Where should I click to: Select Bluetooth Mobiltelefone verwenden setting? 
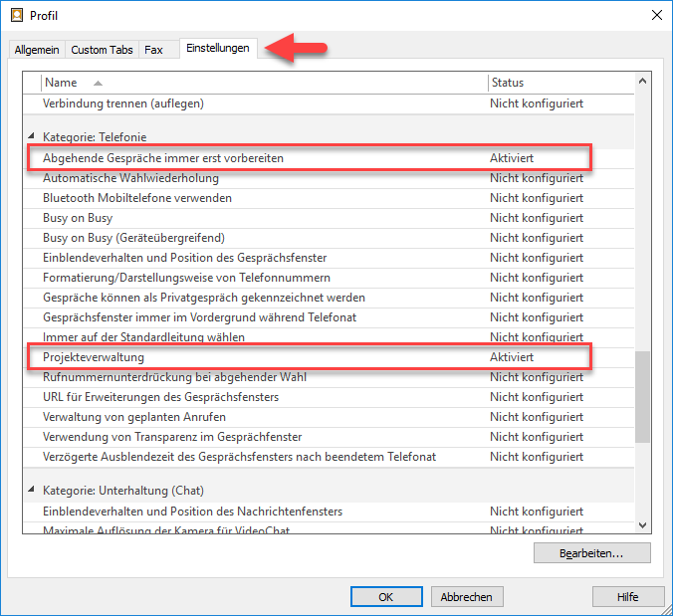[x=137, y=198]
